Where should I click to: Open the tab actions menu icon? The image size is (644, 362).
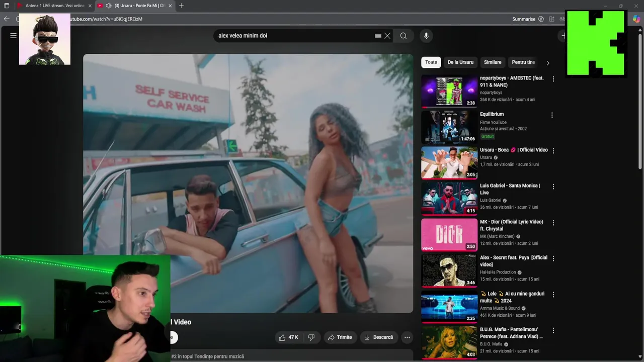(7, 6)
